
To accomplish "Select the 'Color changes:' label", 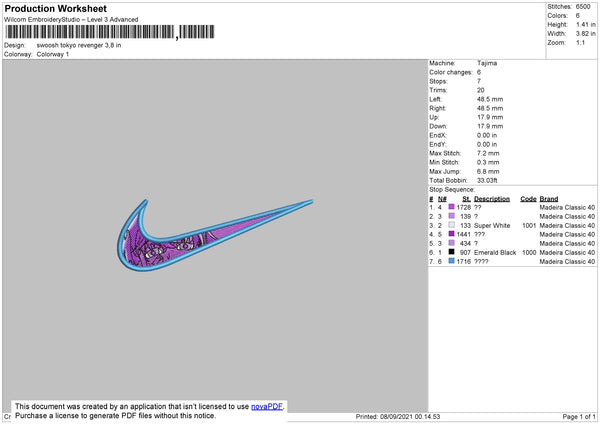I will [451, 72].
